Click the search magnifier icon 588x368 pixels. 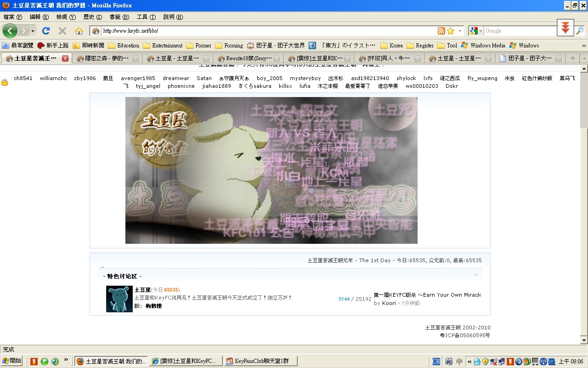tap(580, 31)
